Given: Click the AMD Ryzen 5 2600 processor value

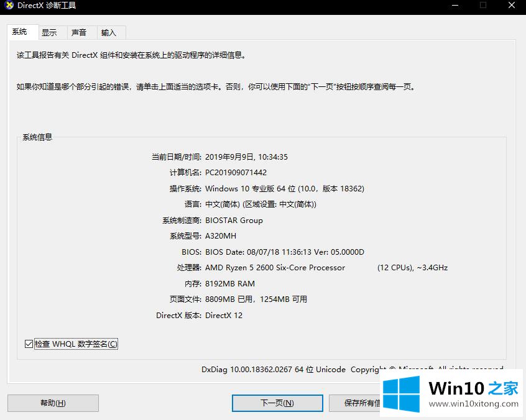Looking at the screenshot, I should pyautogui.click(x=275, y=268).
